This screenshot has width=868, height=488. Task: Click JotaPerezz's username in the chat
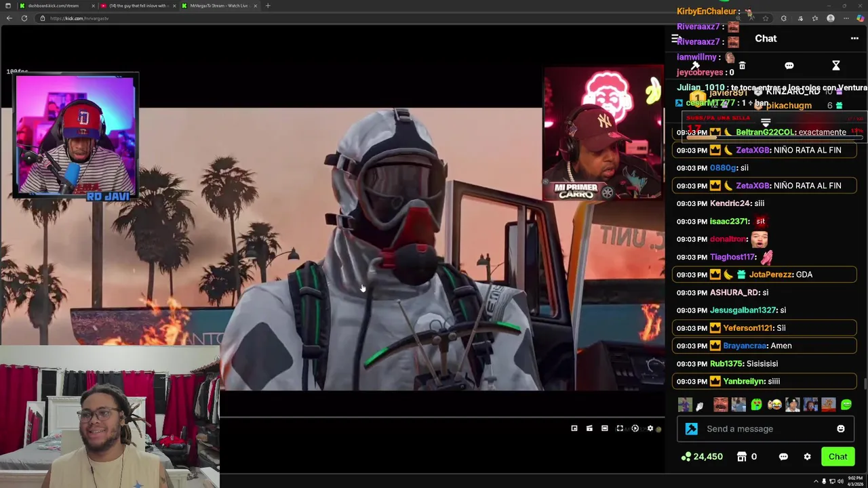point(770,274)
